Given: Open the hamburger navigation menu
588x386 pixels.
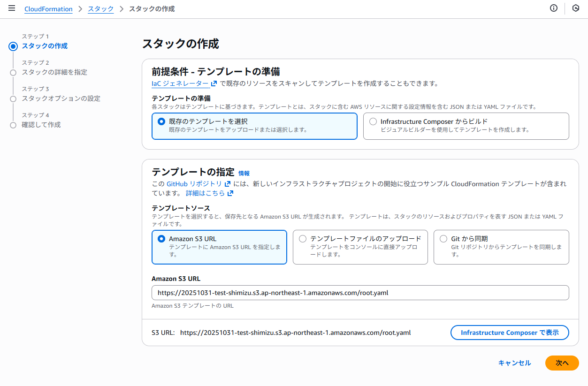Looking at the screenshot, I should click(12, 8).
